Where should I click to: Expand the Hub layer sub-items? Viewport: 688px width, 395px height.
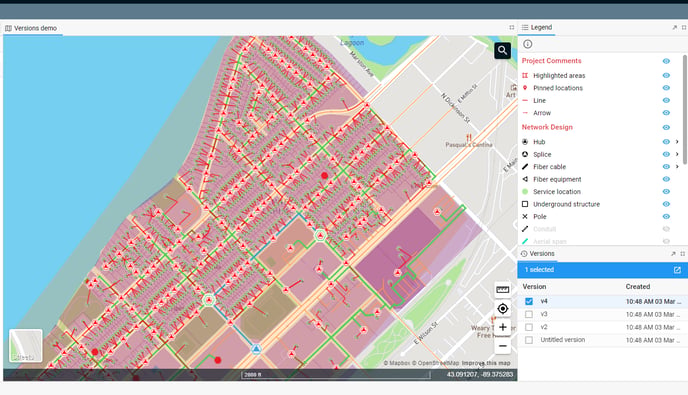677,142
